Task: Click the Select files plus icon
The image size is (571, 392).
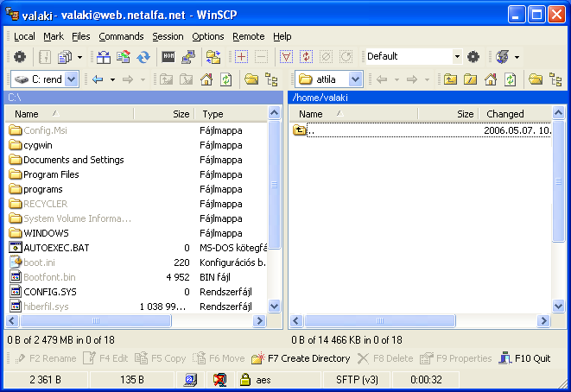Action: click(x=241, y=57)
